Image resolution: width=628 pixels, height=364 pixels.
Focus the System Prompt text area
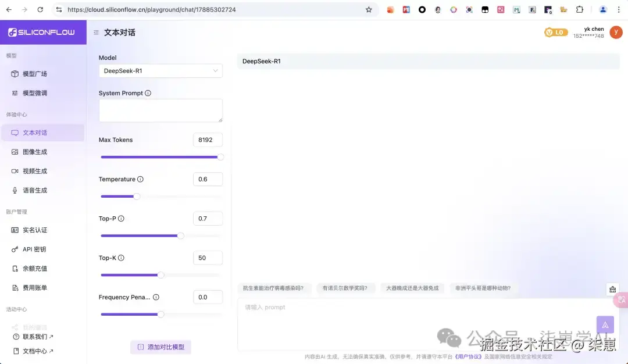pyautogui.click(x=160, y=110)
